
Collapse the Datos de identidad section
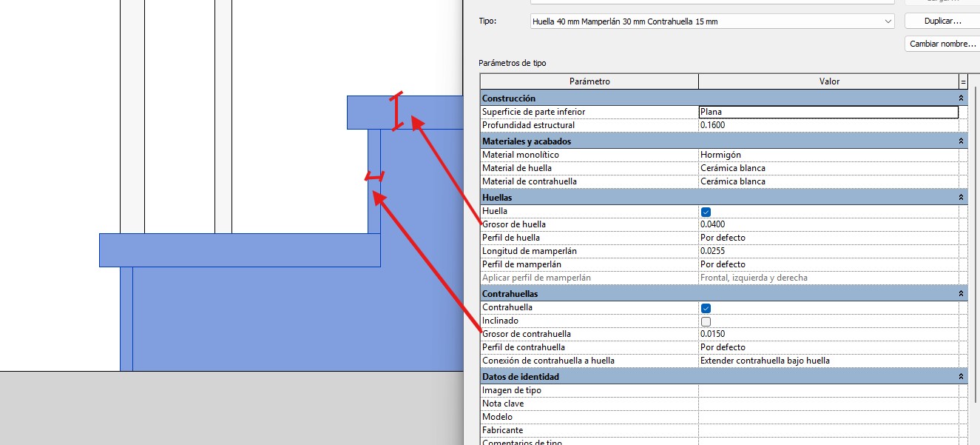pyautogui.click(x=961, y=377)
